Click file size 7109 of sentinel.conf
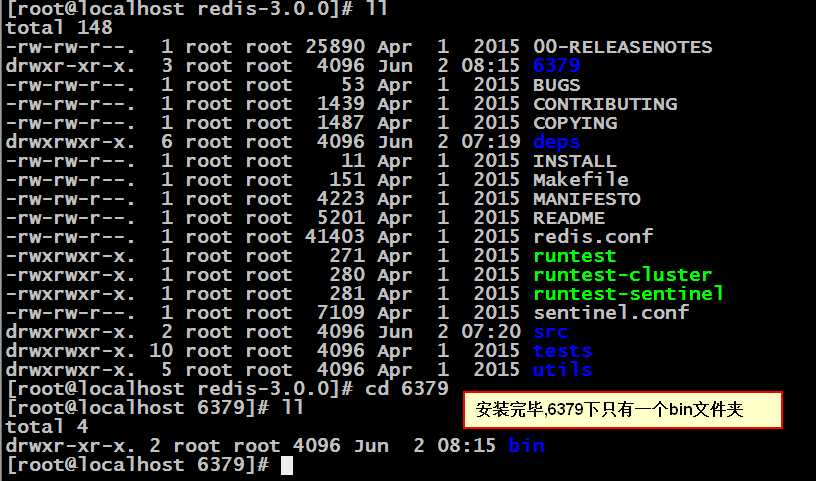This screenshot has height=481, width=816. [341, 313]
